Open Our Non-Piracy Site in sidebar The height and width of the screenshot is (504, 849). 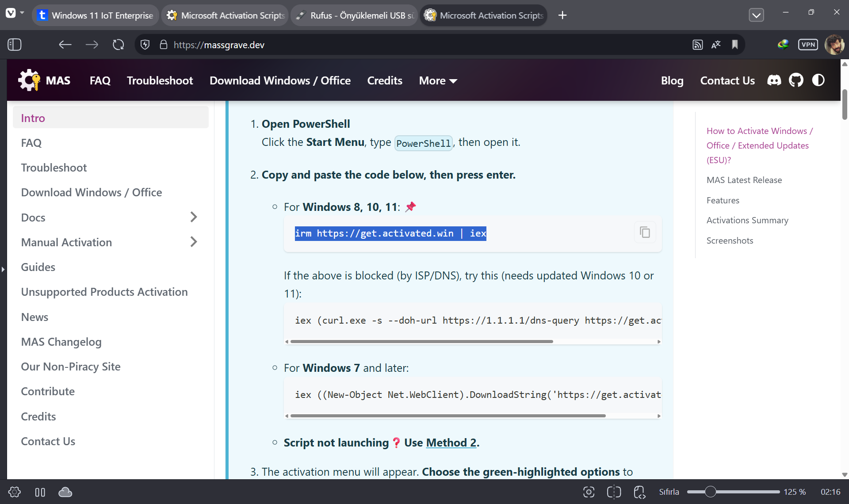click(71, 367)
